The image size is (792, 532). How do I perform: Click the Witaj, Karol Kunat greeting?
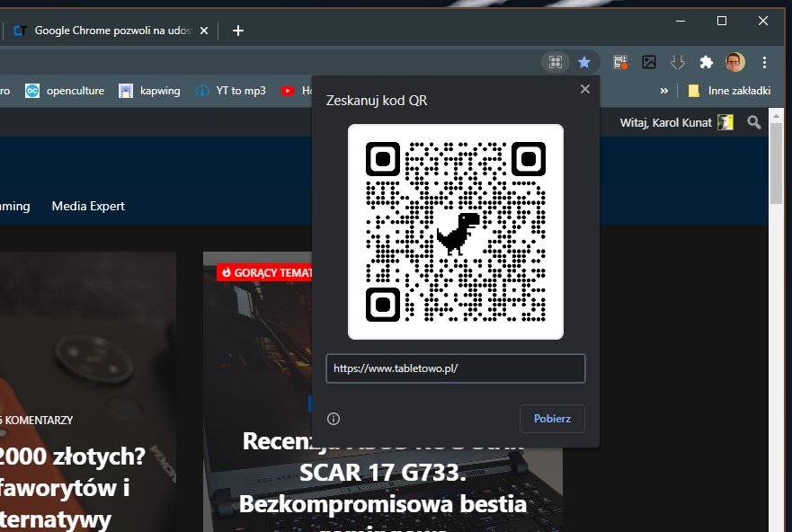(x=666, y=122)
